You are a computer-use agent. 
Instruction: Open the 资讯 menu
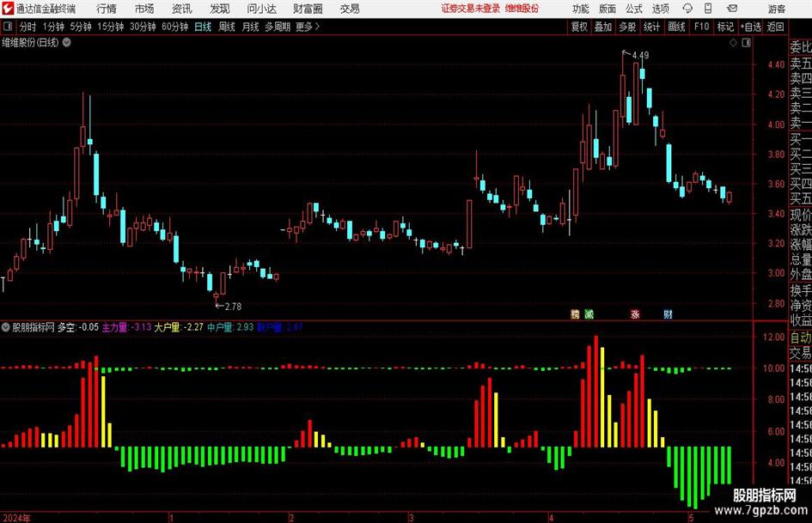[182, 9]
